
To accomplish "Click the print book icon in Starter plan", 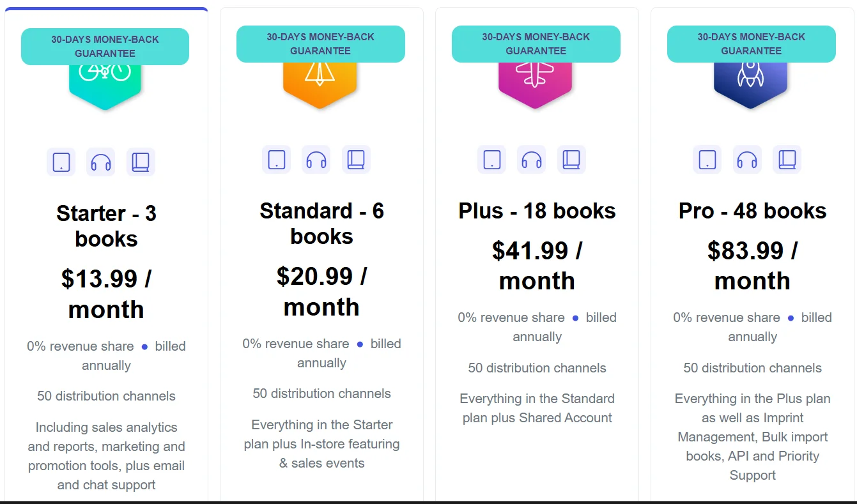I will coord(141,162).
